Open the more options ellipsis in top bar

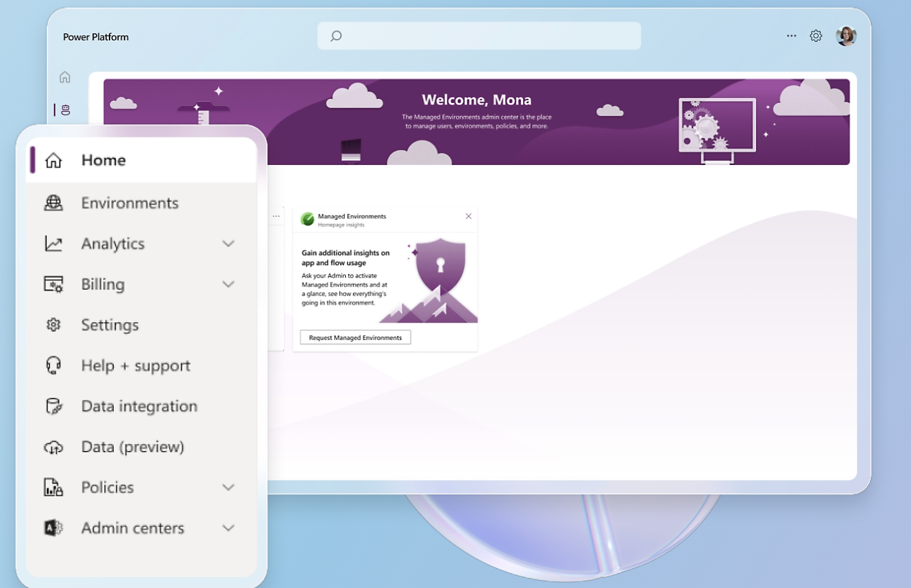tap(791, 35)
